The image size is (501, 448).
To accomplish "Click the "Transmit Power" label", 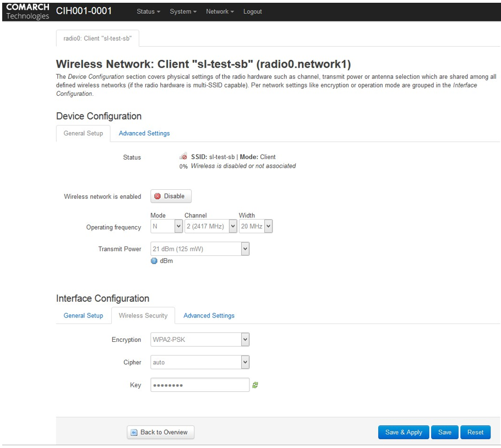I will pyautogui.click(x=119, y=249).
